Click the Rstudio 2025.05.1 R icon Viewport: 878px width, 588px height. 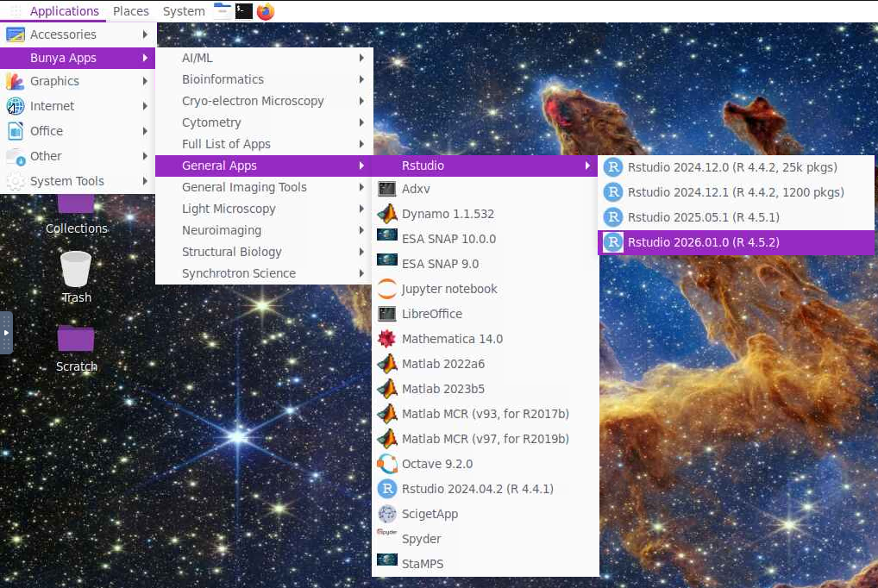pos(612,217)
